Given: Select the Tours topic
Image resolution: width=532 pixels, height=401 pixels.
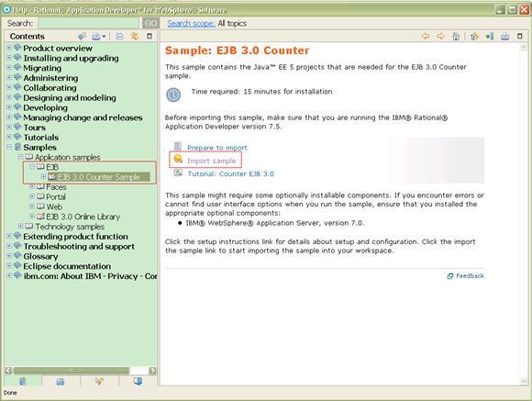Looking at the screenshot, I should point(34,128).
